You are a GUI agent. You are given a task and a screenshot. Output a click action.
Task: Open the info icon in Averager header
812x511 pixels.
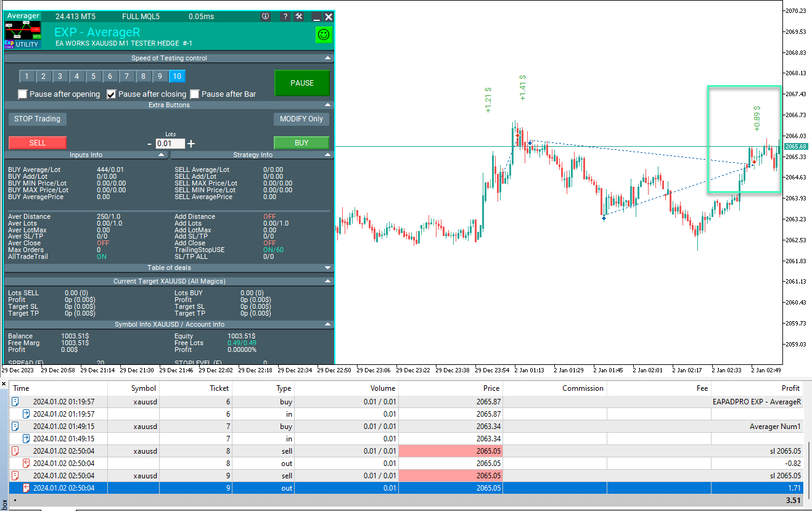coord(266,17)
